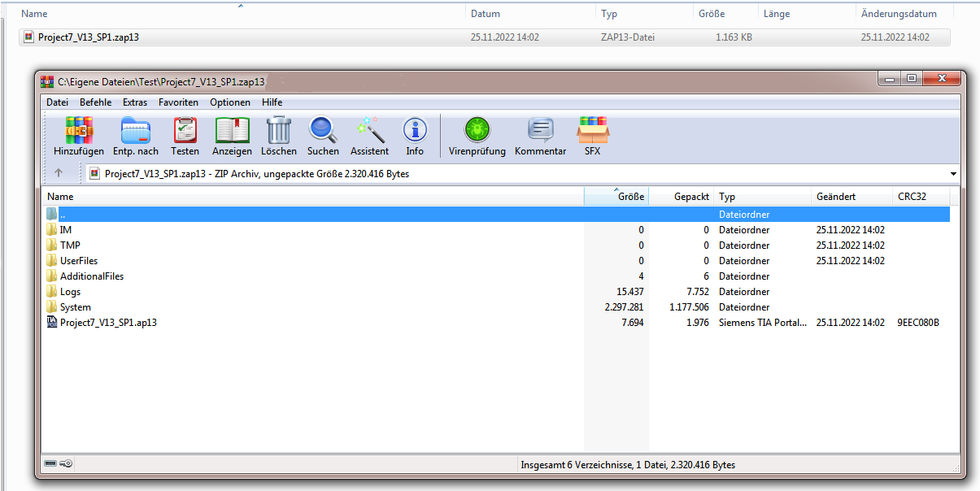
Task: Sort by Größe column in WinRAR
Action: point(616,197)
